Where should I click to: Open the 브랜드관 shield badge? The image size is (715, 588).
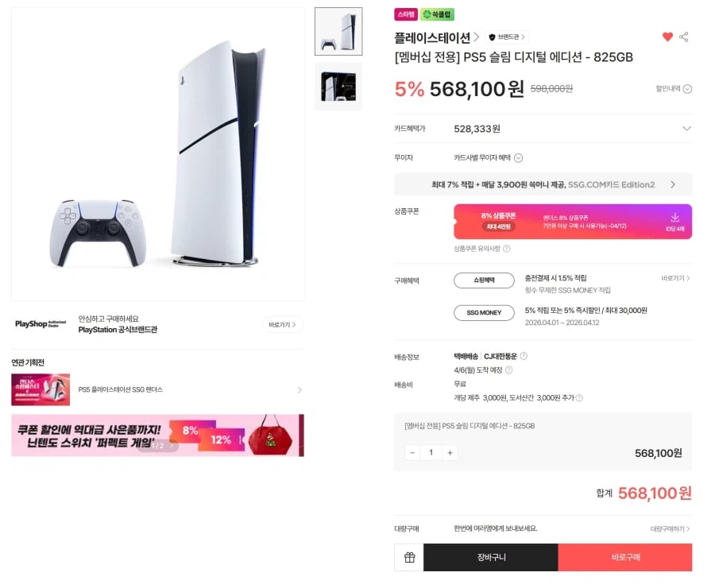pos(507,37)
